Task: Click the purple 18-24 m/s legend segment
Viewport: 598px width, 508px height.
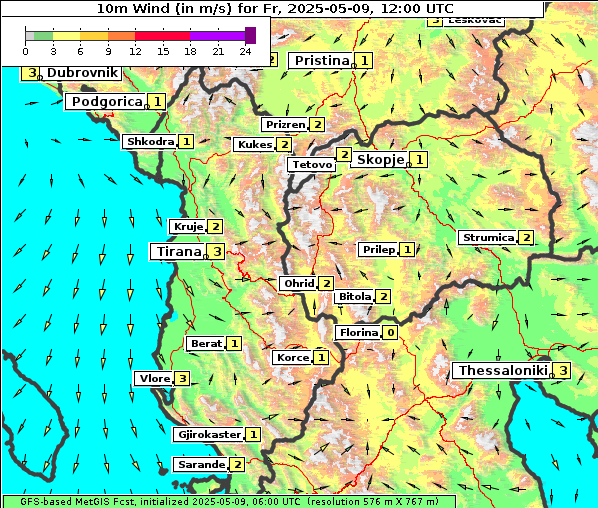Action: click(x=218, y=36)
